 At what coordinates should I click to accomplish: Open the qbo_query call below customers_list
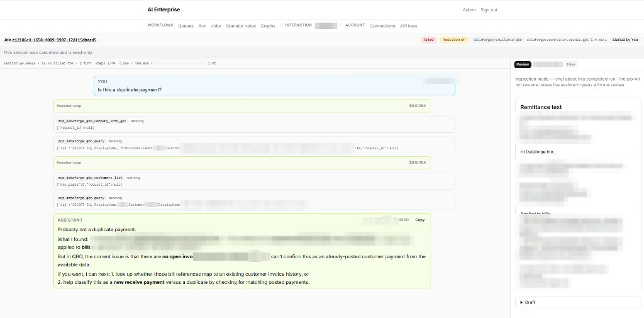point(254,201)
